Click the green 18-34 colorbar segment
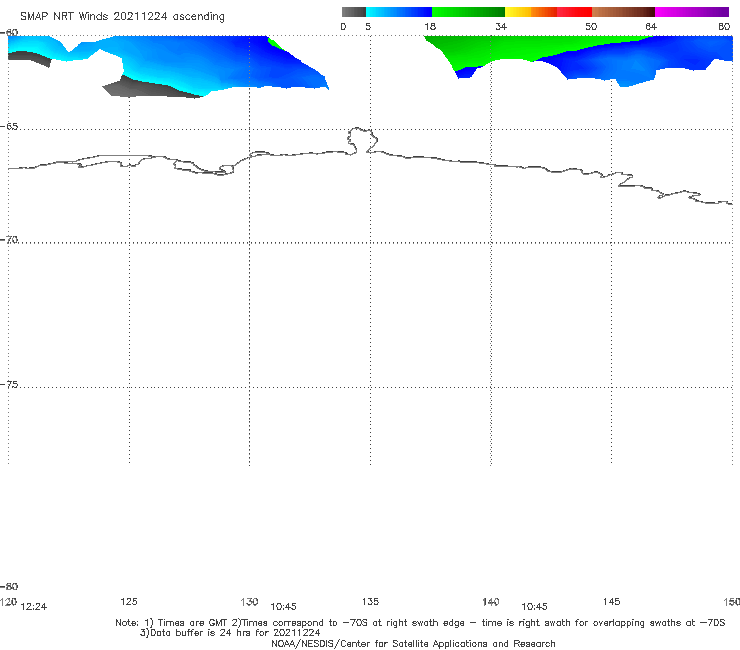This screenshot has width=740, height=650. [468, 12]
